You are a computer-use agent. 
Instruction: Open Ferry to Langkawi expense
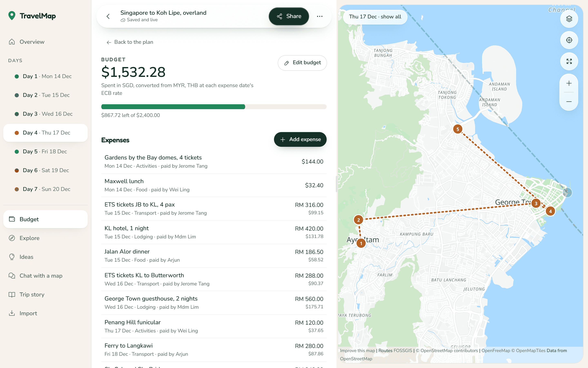point(214,350)
